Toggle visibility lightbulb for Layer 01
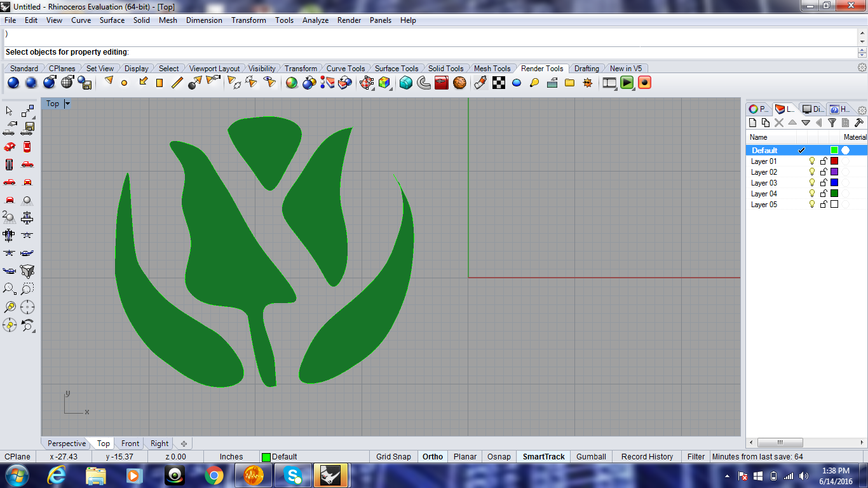Image resolution: width=868 pixels, height=488 pixels. (811, 161)
